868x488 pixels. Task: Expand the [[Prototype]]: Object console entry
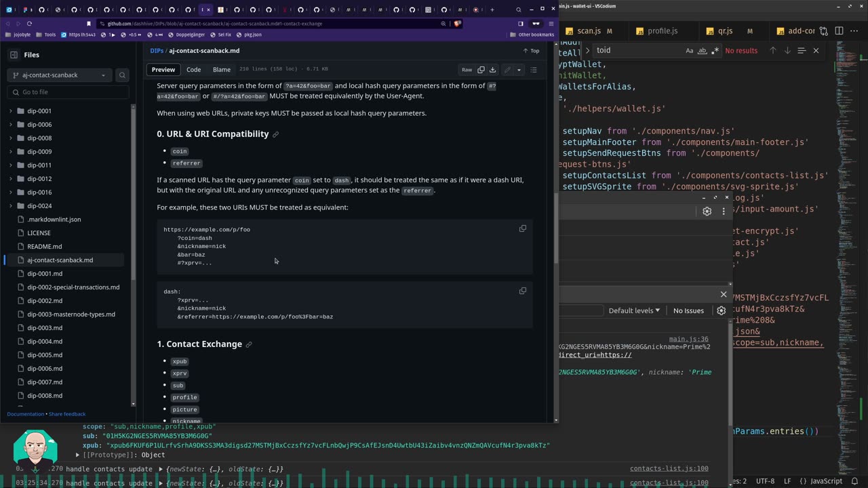point(78,455)
